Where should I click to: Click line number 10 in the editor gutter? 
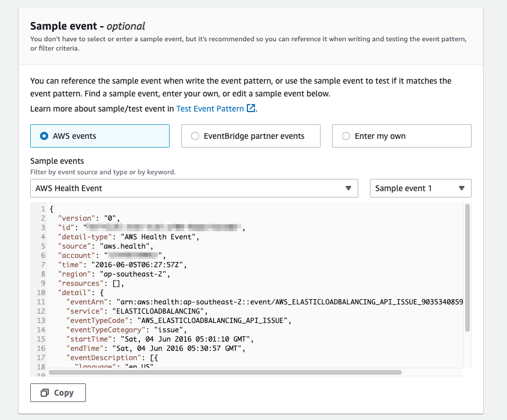point(41,293)
